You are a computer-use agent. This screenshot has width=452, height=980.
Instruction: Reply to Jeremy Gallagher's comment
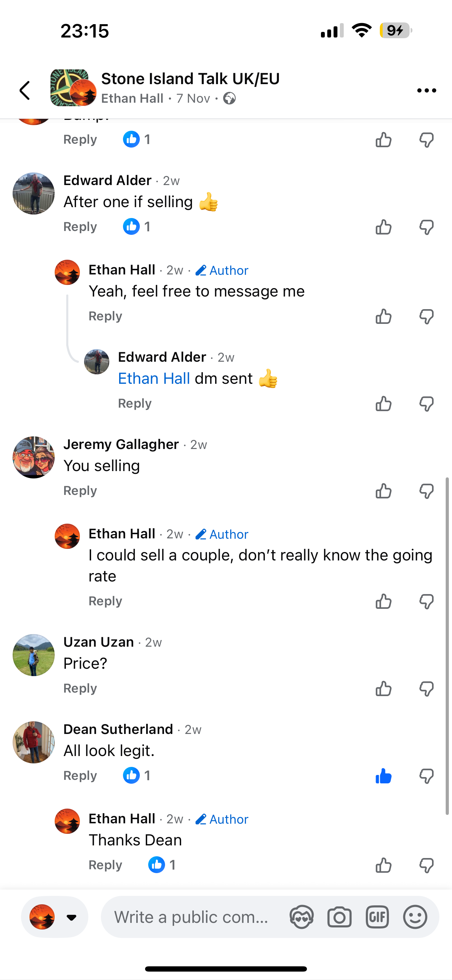click(x=80, y=491)
